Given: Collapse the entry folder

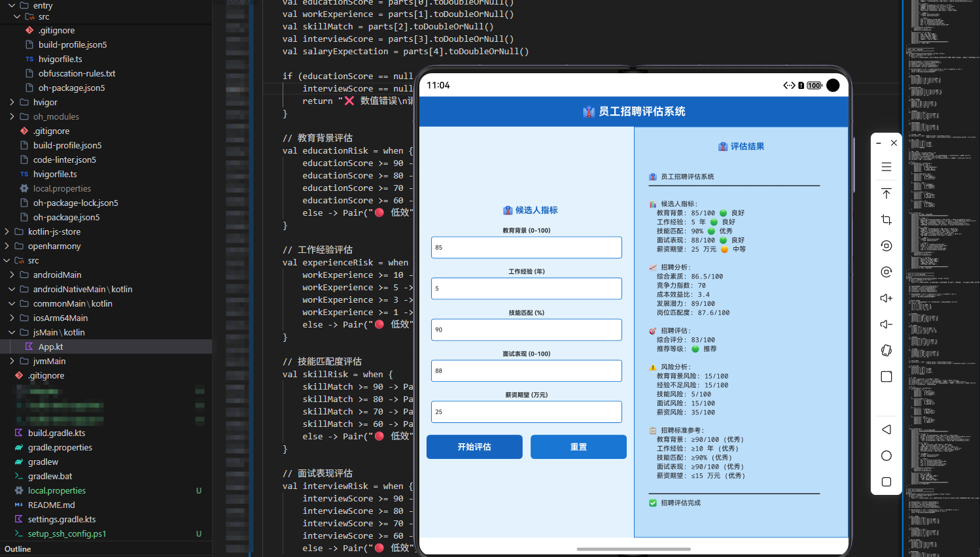Looking at the screenshot, I should coord(12,5).
